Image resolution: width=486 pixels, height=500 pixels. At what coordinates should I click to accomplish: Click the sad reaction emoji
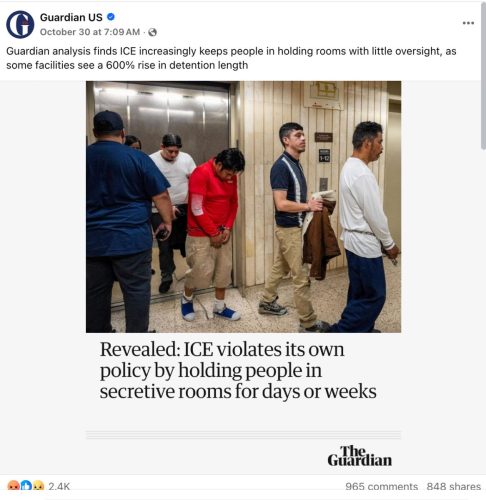pos(39,485)
